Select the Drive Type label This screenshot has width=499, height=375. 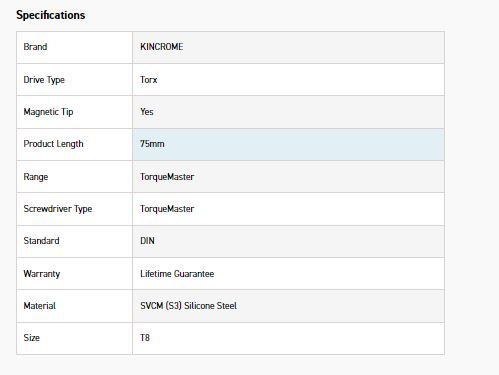tap(44, 80)
